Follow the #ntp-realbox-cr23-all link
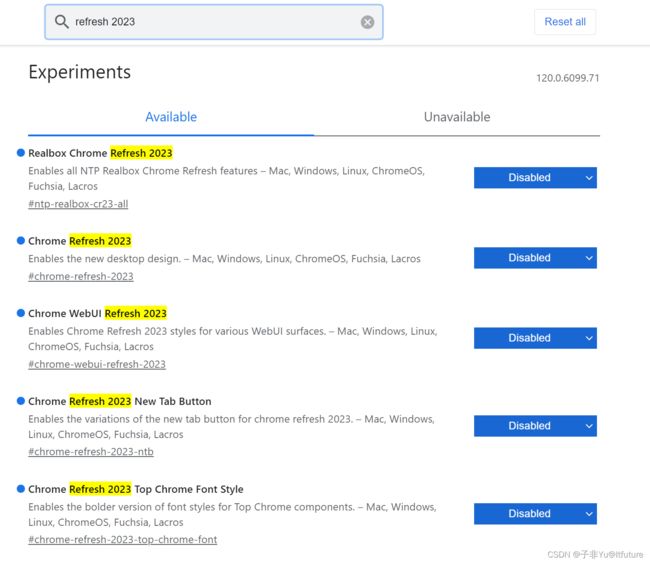This screenshot has height=563, width=650. coord(78,204)
